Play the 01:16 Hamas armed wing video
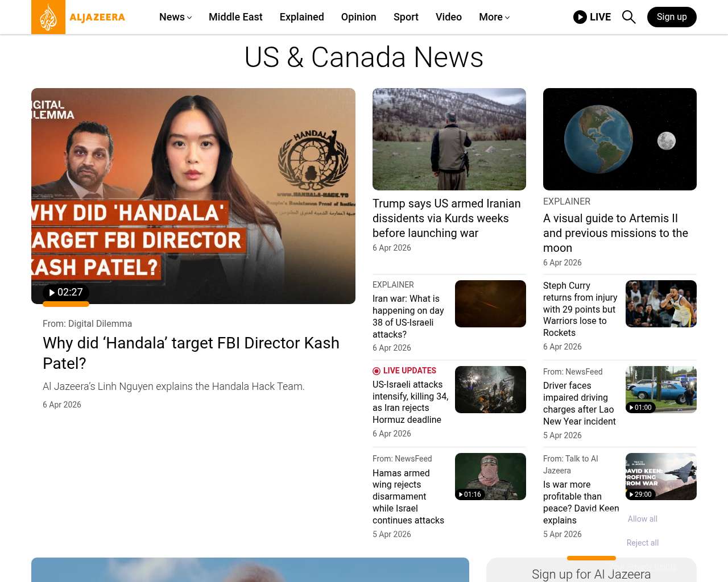Image resolution: width=728 pixels, height=582 pixels. pyautogui.click(x=470, y=494)
